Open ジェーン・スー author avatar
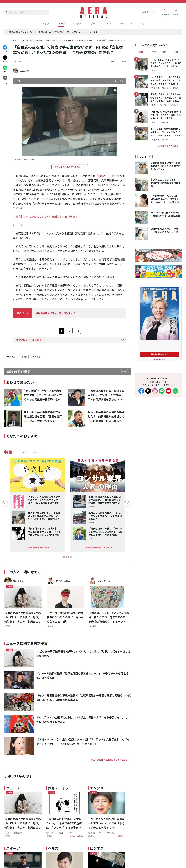This screenshot has width=186, height=868. 93,581
